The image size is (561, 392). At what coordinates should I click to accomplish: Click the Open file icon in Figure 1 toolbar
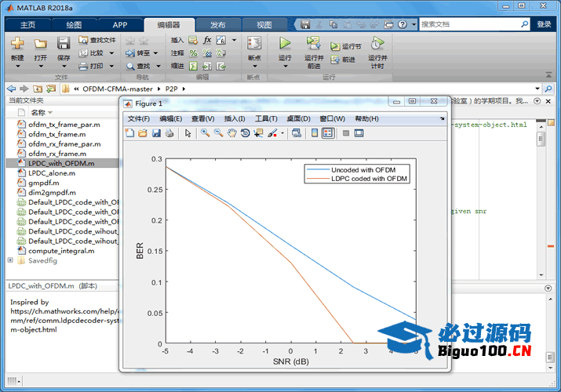pyautogui.click(x=143, y=133)
